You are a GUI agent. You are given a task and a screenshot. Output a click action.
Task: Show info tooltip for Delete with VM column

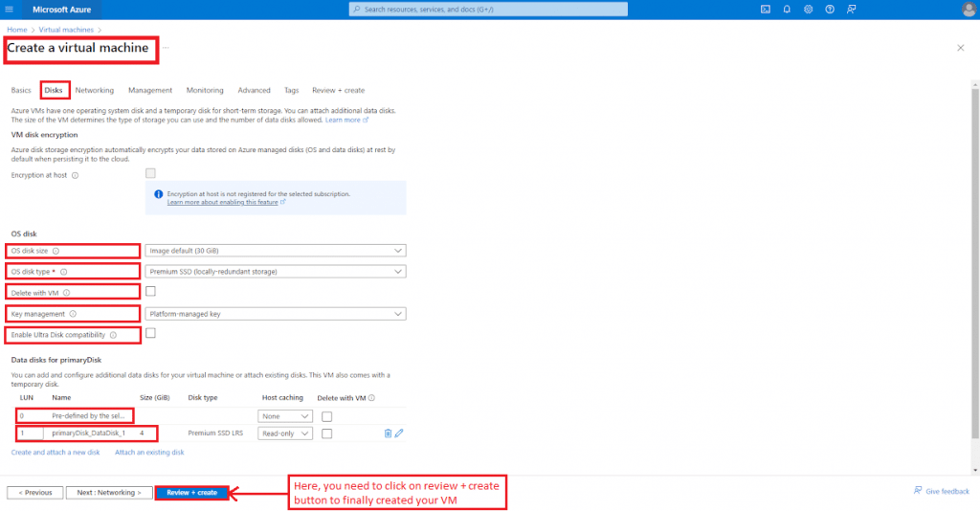[x=371, y=398]
